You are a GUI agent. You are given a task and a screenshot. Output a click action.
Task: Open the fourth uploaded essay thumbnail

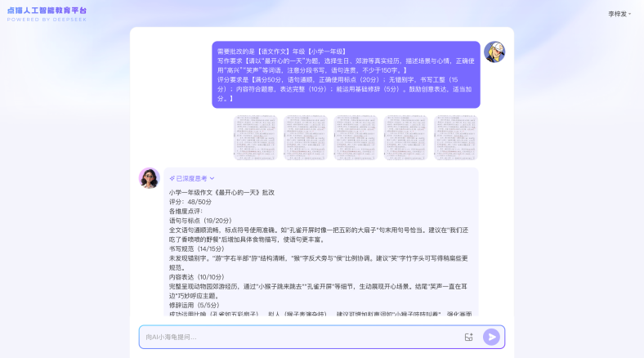(406, 137)
